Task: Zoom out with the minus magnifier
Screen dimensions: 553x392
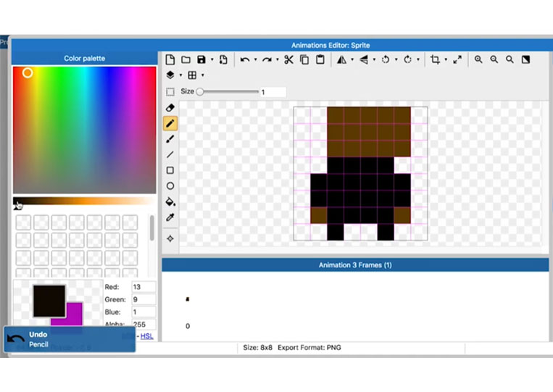Action: tap(494, 59)
